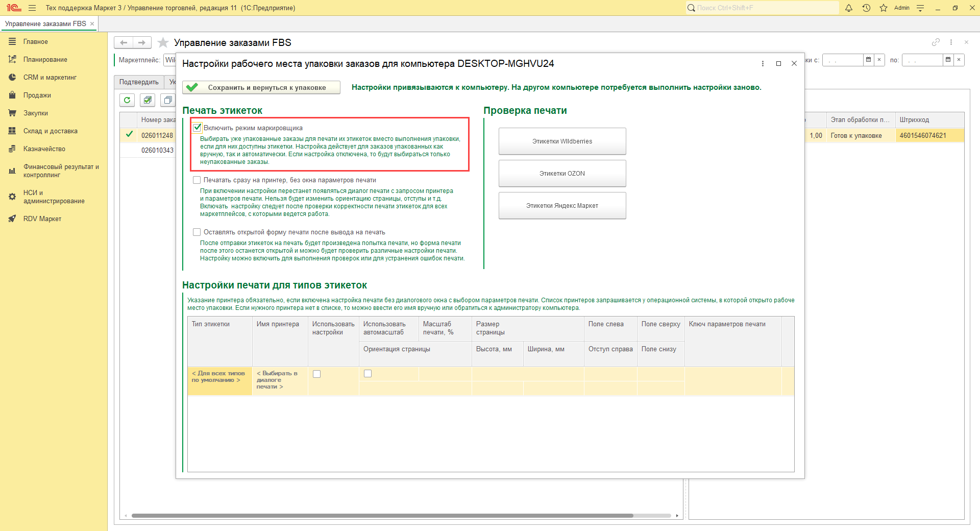Screen dimensions: 980x531
Task: Click the Этикетки OZON test print button
Action: (562, 174)
